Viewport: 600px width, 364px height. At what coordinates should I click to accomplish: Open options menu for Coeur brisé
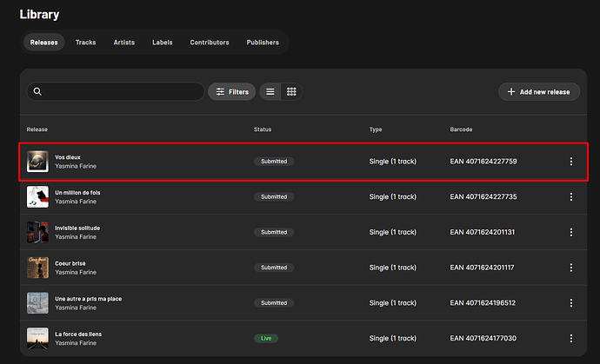[571, 268]
